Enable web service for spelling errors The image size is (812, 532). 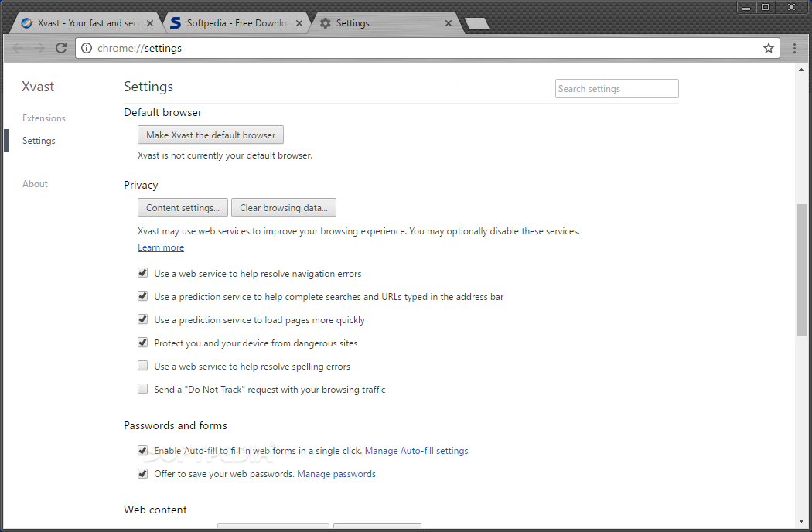click(142, 366)
